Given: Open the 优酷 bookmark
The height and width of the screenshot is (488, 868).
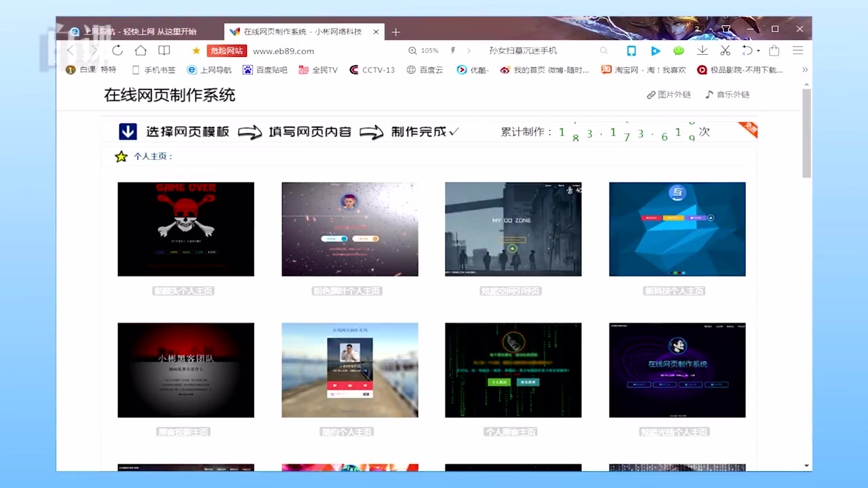Looking at the screenshot, I should click(x=473, y=70).
